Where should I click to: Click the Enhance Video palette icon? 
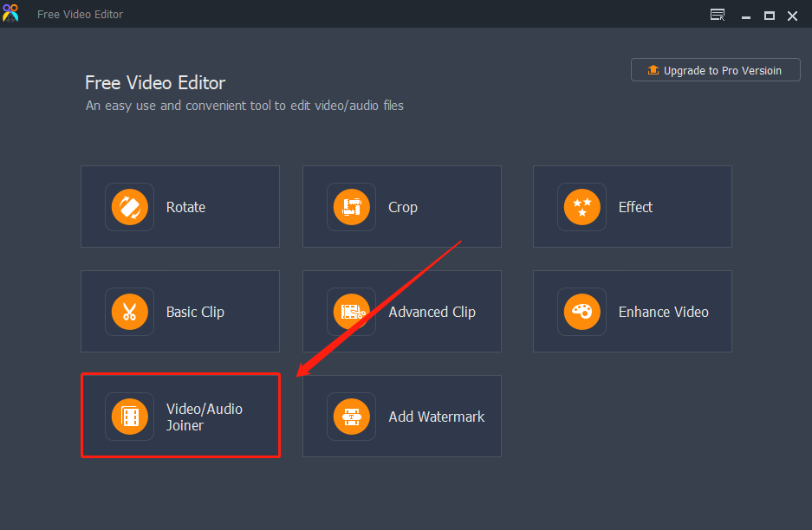coord(581,312)
